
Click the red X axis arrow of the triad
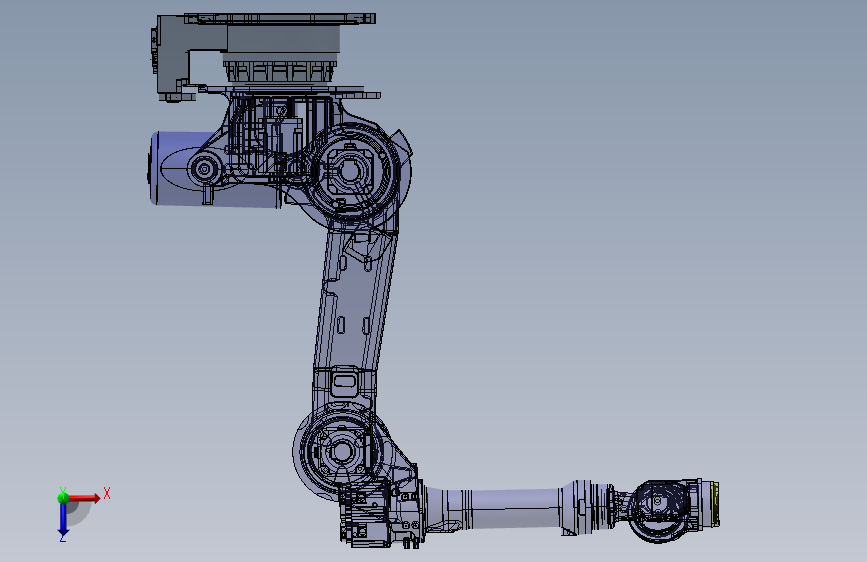[85, 498]
